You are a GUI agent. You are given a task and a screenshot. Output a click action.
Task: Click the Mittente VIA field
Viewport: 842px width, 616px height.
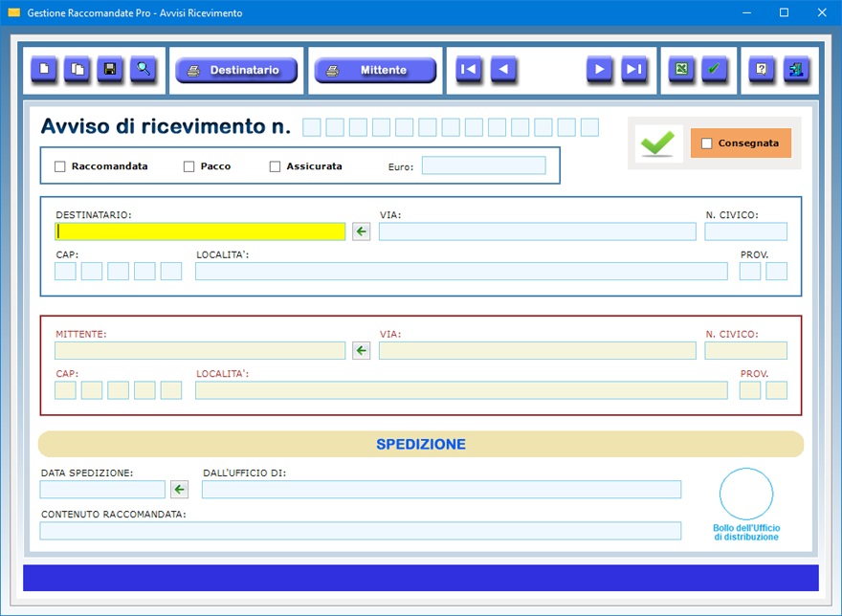click(x=538, y=351)
